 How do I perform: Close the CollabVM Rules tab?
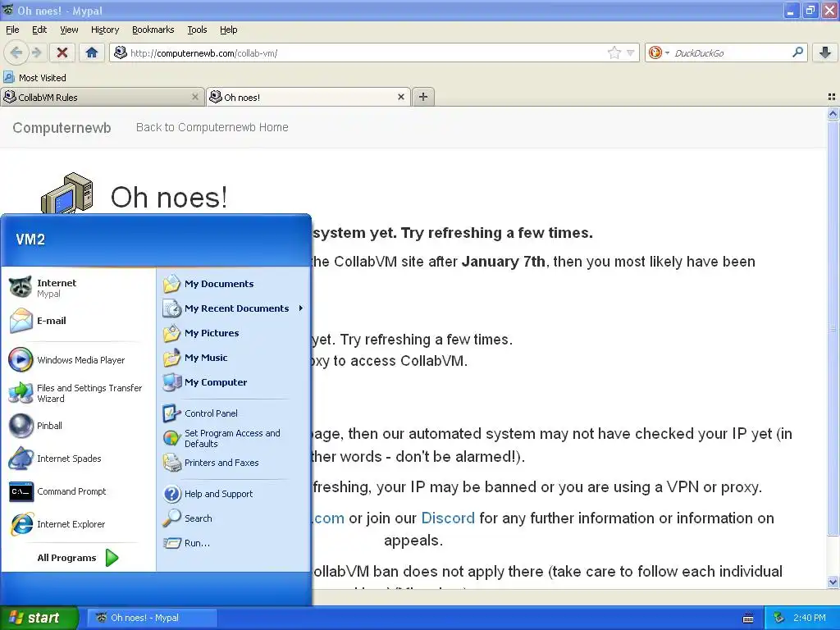coord(195,97)
